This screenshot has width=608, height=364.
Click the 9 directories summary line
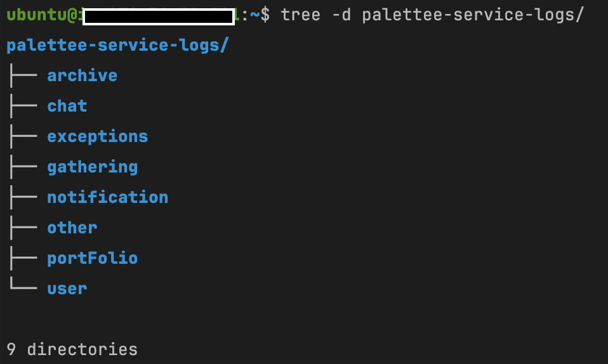pos(72,349)
